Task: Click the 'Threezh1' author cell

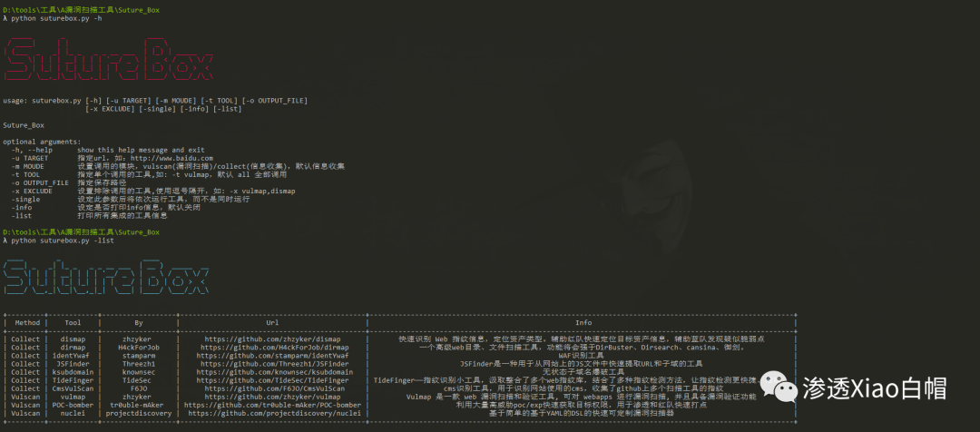Action: click(x=139, y=363)
